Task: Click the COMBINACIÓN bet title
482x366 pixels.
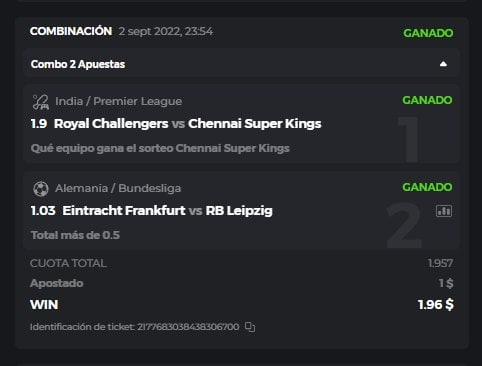Action: 71,31
